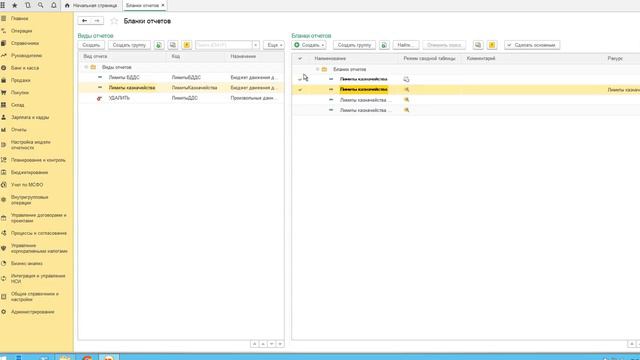Open Справочники section
640x360 pixels.
25,43
